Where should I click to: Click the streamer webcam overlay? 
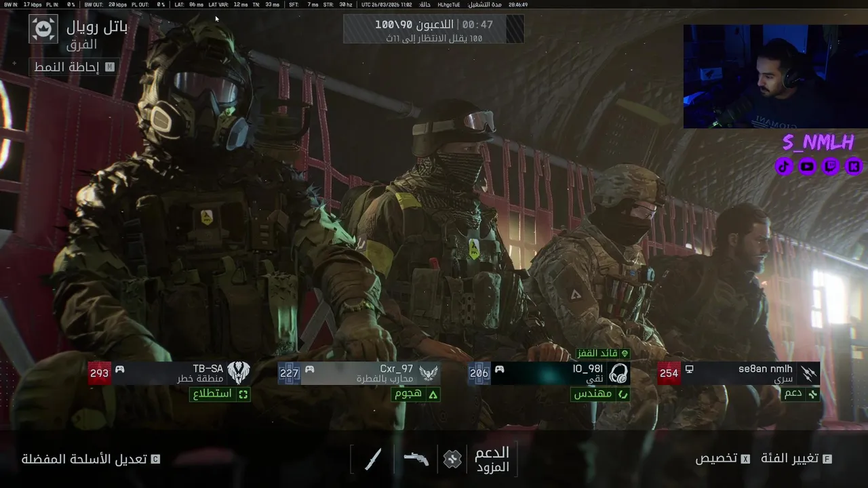775,77
